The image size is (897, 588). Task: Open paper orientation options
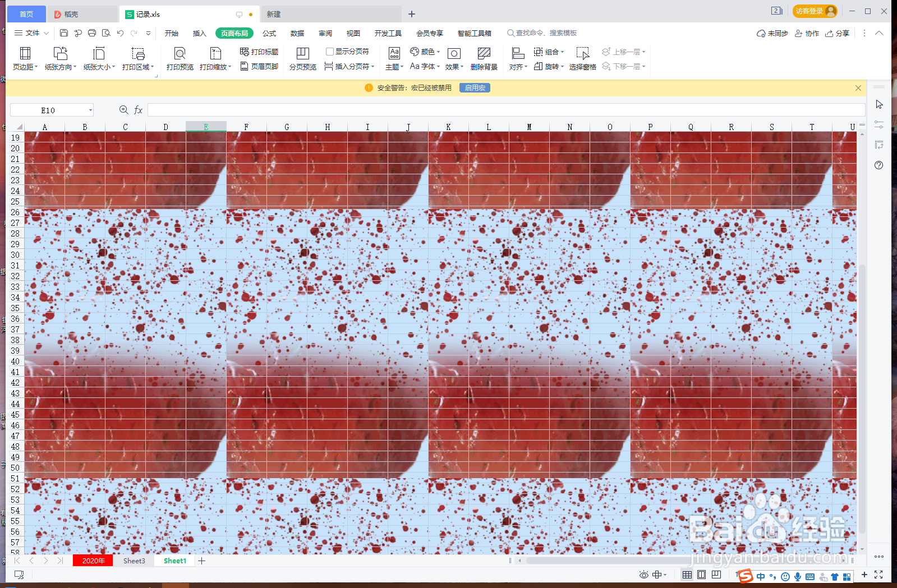(x=61, y=58)
